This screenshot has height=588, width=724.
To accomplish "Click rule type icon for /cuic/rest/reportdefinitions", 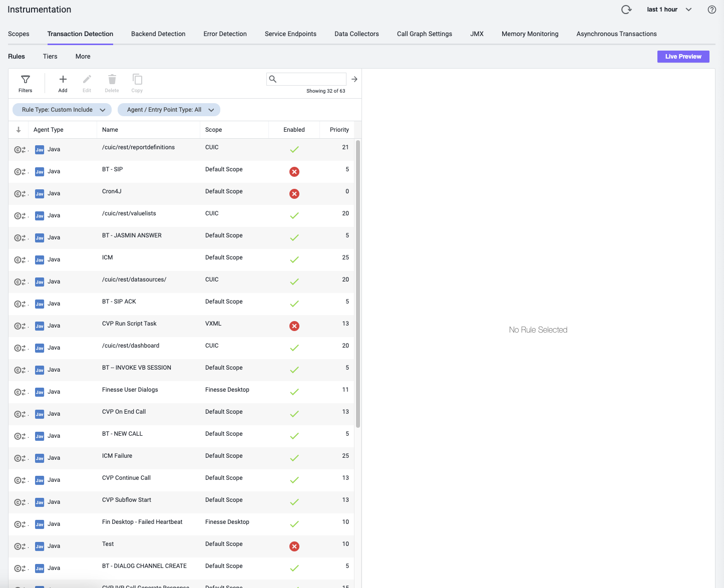I will click(x=20, y=150).
